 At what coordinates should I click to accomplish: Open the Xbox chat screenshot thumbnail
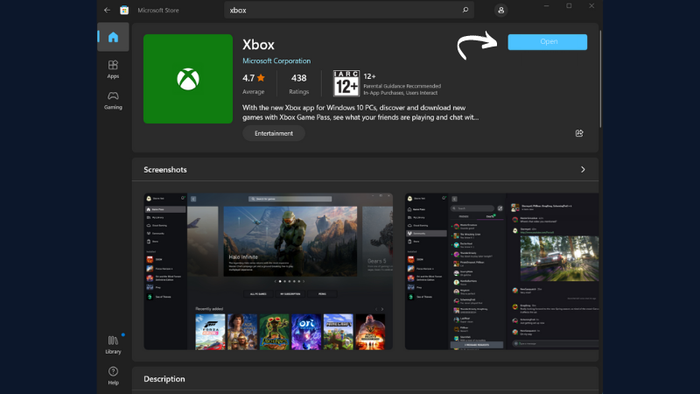[501, 271]
